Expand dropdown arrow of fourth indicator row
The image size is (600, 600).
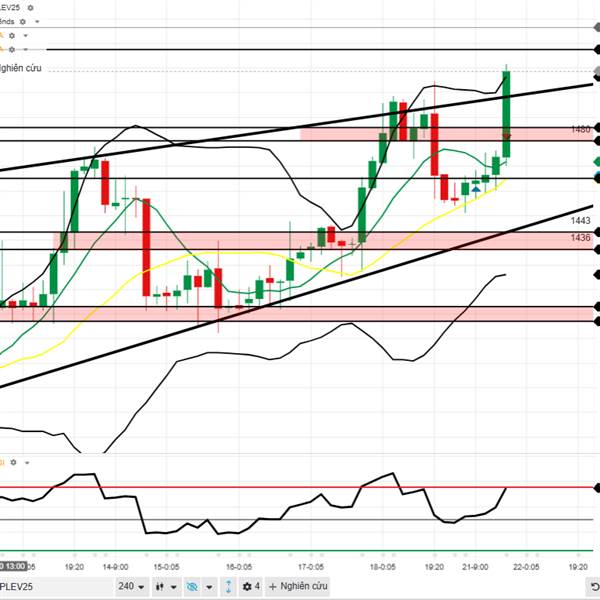[26, 49]
